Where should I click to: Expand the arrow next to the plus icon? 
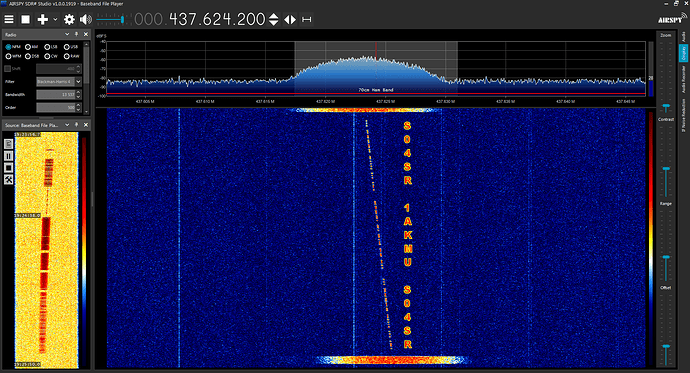55,19
